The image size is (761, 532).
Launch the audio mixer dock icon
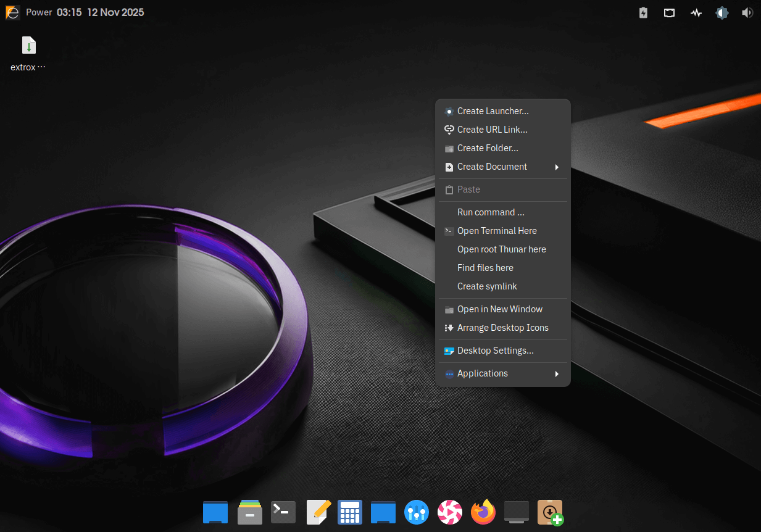click(x=417, y=512)
